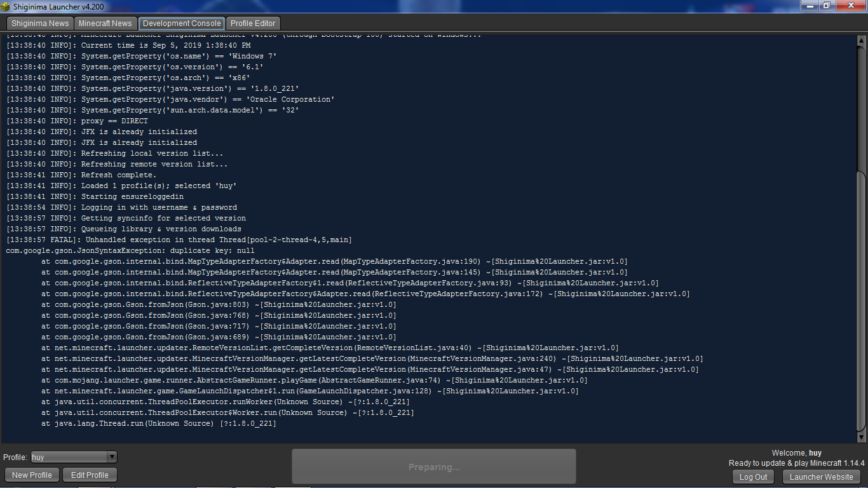868x488 pixels.
Task: Click the New Profile button
Action: tap(32, 475)
